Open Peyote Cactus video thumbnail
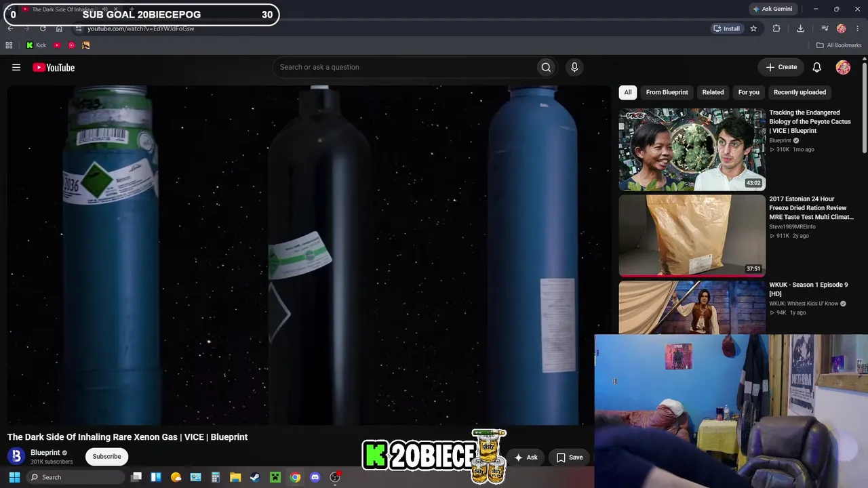Viewport: 868px width, 488px height. [x=692, y=149]
